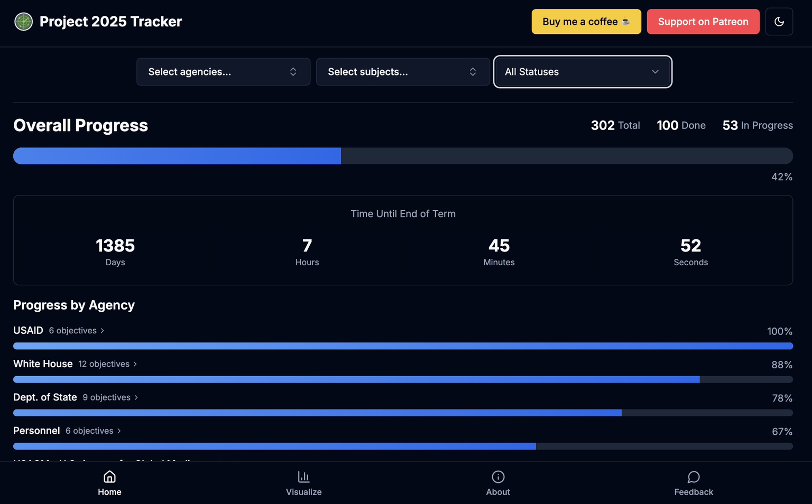The height and width of the screenshot is (504, 812).
Task: Open the Feedback speech bubble icon
Action: tap(694, 477)
